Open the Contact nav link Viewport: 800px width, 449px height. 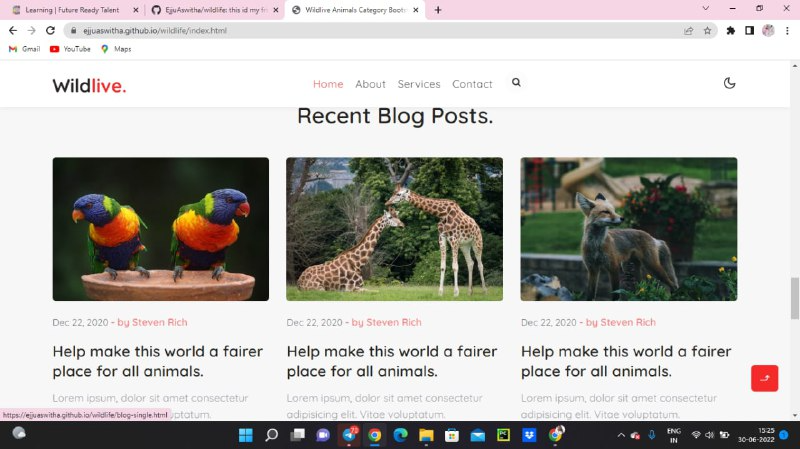tap(472, 84)
